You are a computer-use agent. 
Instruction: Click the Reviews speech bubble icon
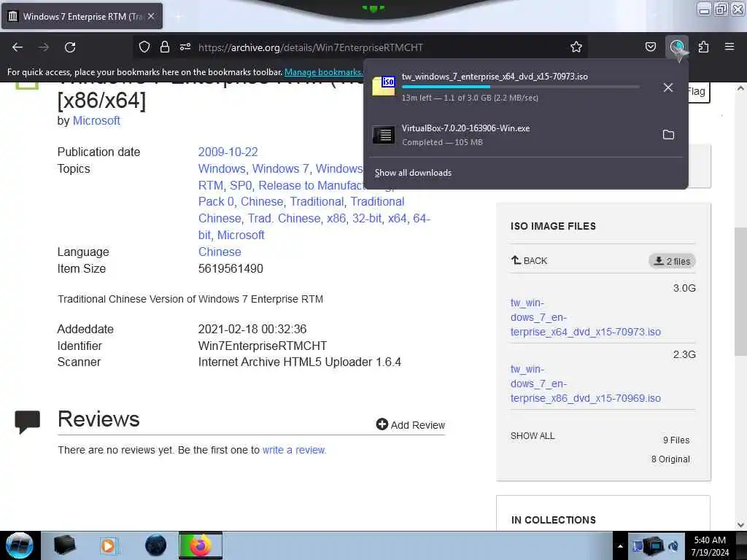coord(27,422)
